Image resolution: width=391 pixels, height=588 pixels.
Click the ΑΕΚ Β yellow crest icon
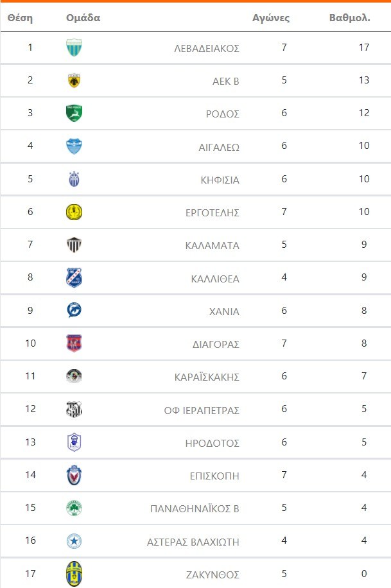(x=74, y=81)
